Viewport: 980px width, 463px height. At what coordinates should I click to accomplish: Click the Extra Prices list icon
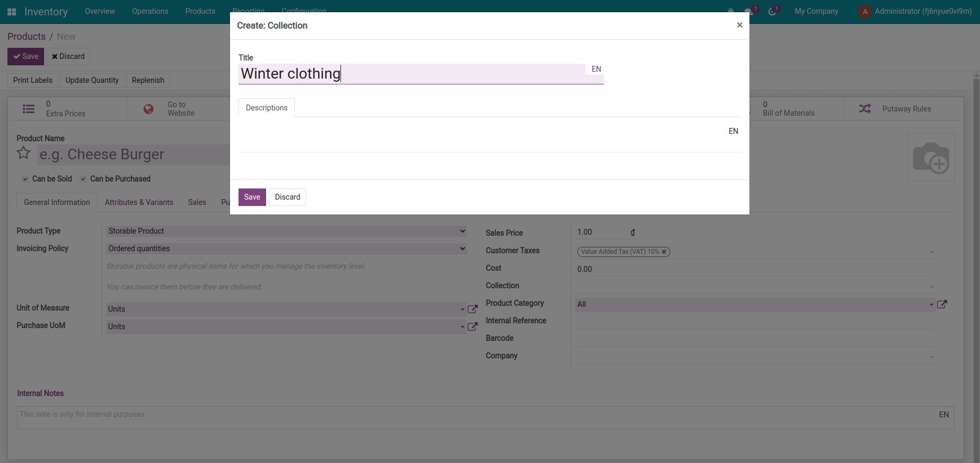point(29,109)
